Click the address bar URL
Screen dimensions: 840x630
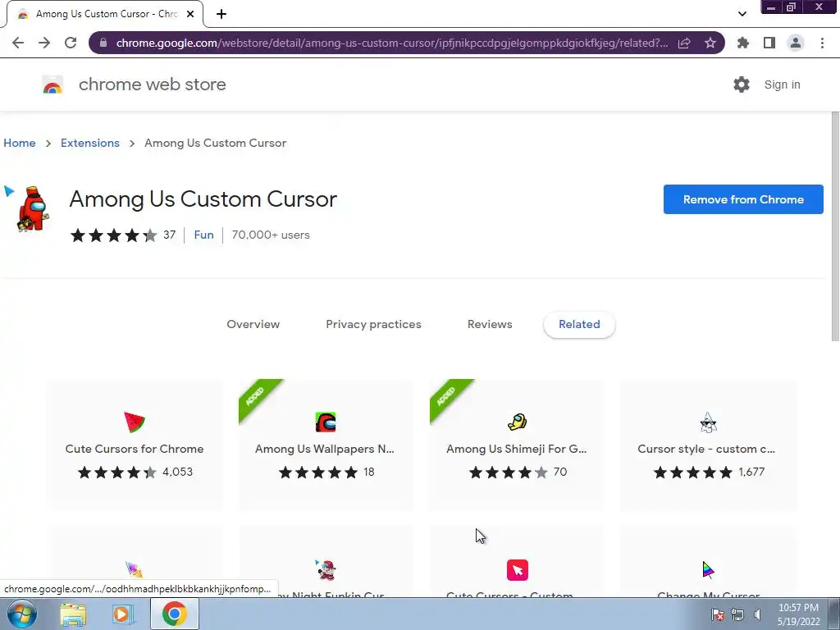391,43
